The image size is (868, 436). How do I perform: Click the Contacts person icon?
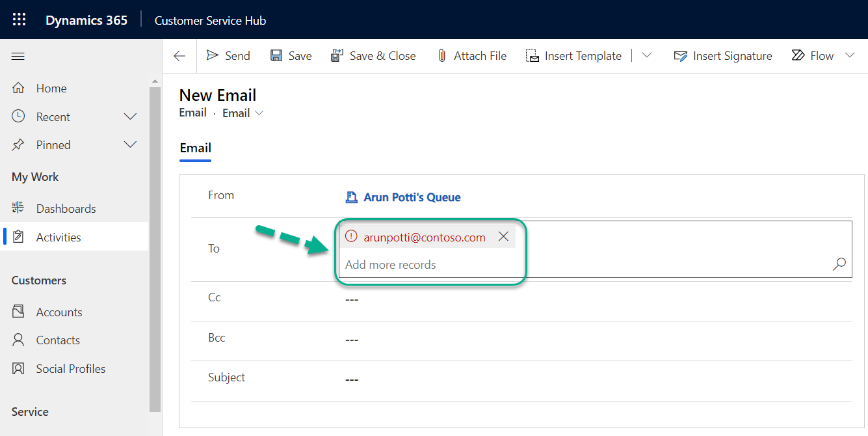point(18,340)
